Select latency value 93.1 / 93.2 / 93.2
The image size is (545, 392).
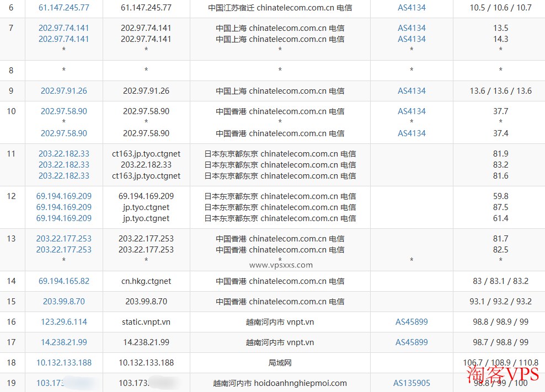[500, 302]
